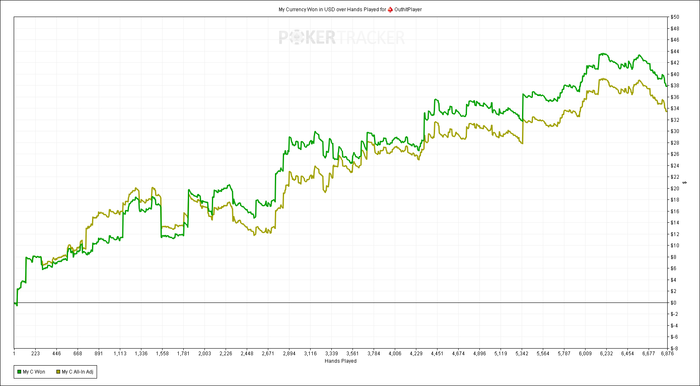Click the 6,876 x-axis tick label
700x386 pixels.
[667, 353]
